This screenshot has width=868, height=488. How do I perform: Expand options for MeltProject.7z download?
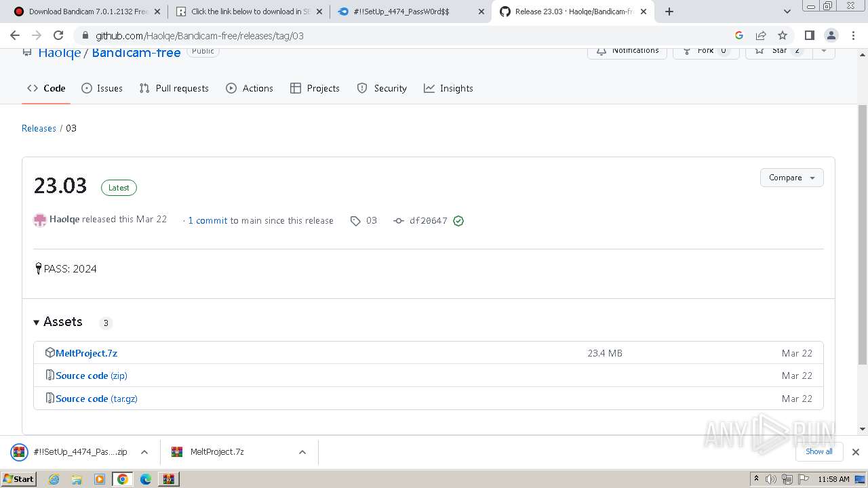(x=302, y=452)
